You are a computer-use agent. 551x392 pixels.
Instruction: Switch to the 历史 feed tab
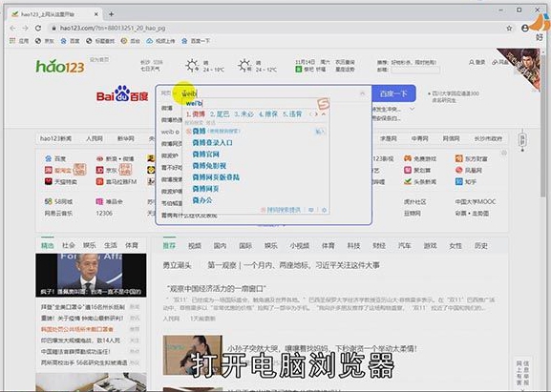click(481, 246)
